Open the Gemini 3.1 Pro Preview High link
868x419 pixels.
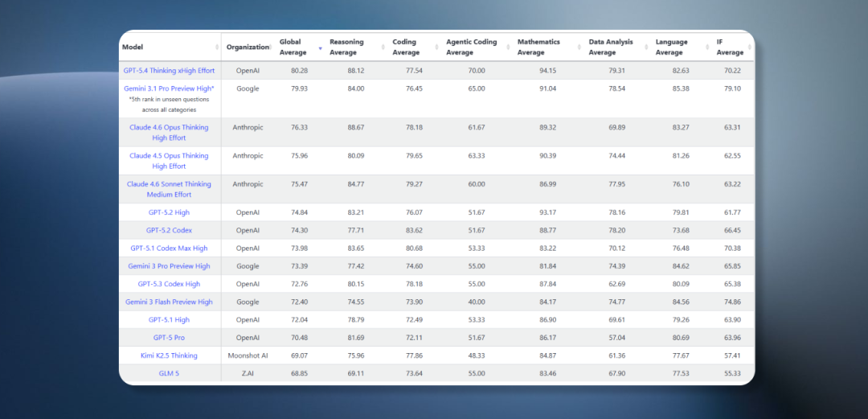click(169, 88)
